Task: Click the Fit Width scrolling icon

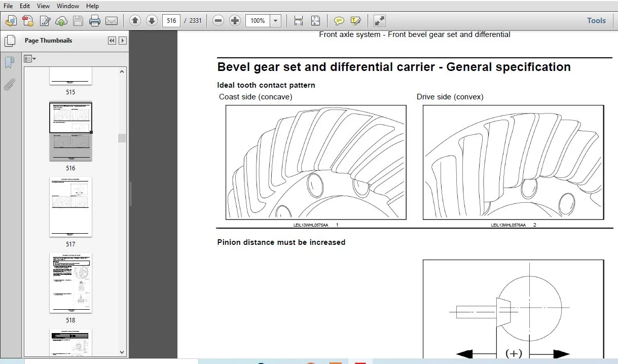Action: coord(299,21)
